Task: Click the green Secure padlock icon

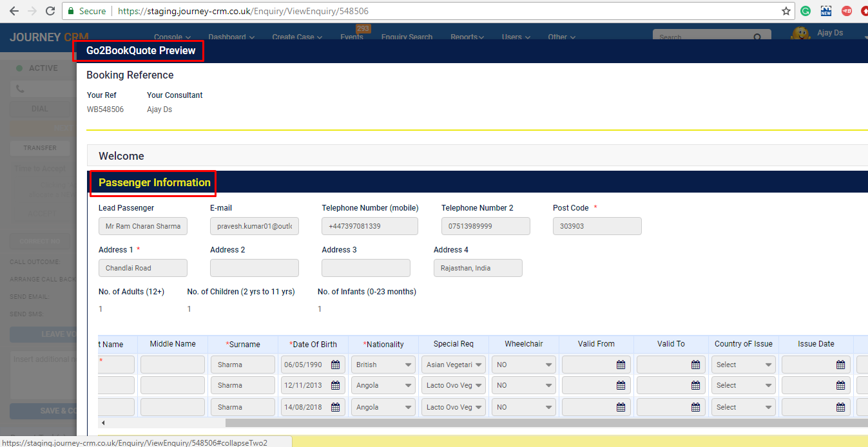Action: (70, 12)
